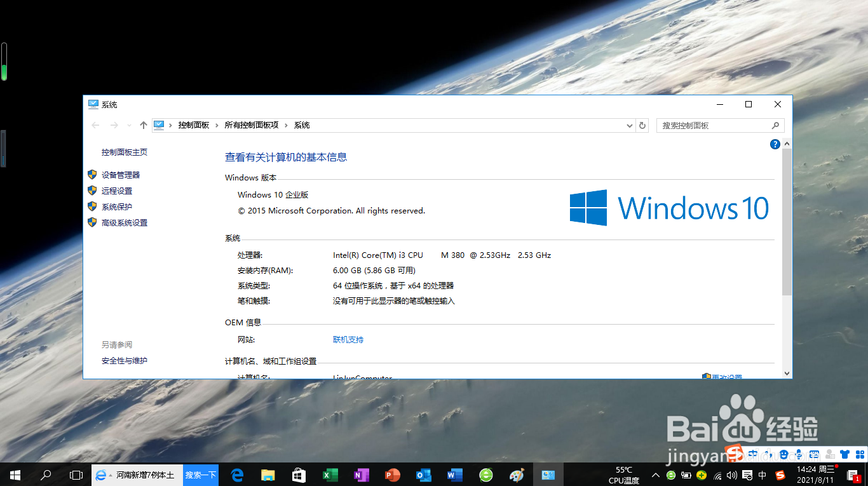The image size is (868, 486).
Task: Open the blue help question mark icon
Action: pos(775,144)
